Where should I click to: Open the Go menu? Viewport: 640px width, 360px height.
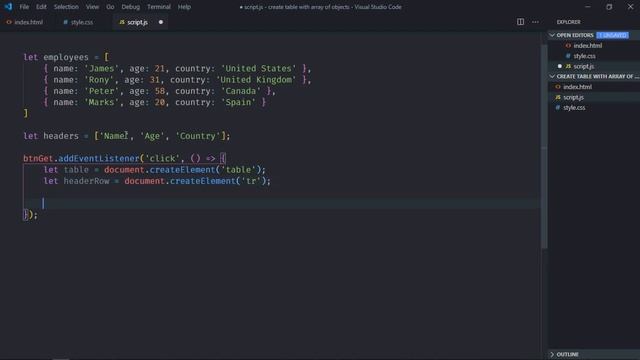tap(110, 7)
